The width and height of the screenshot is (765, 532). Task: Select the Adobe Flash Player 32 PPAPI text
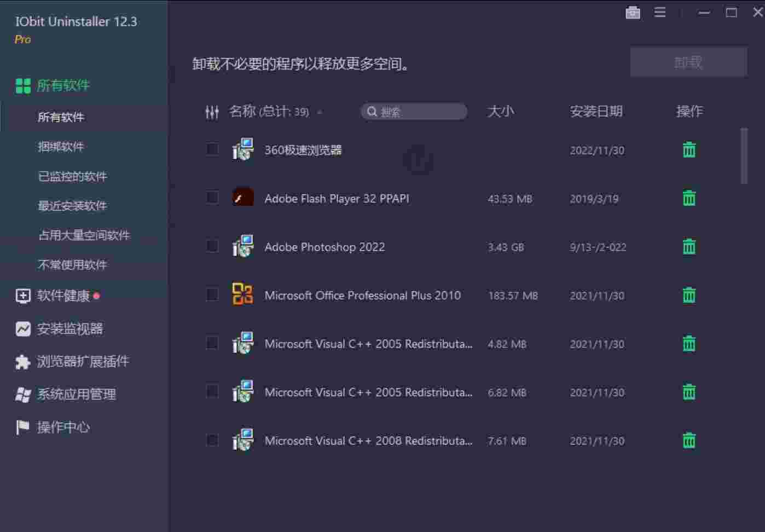coord(337,199)
